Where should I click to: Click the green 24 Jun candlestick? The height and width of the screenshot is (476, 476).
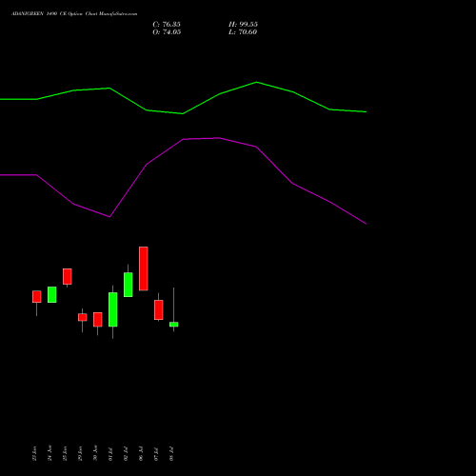(x=52, y=294)
